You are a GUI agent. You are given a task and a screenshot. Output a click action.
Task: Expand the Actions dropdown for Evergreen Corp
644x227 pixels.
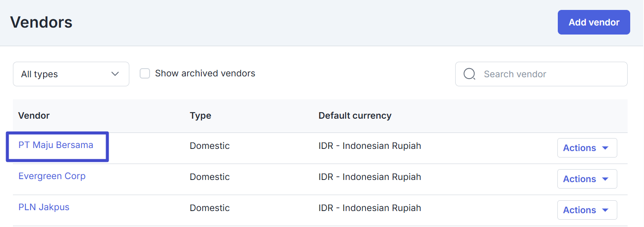click(x=587, y=179)
